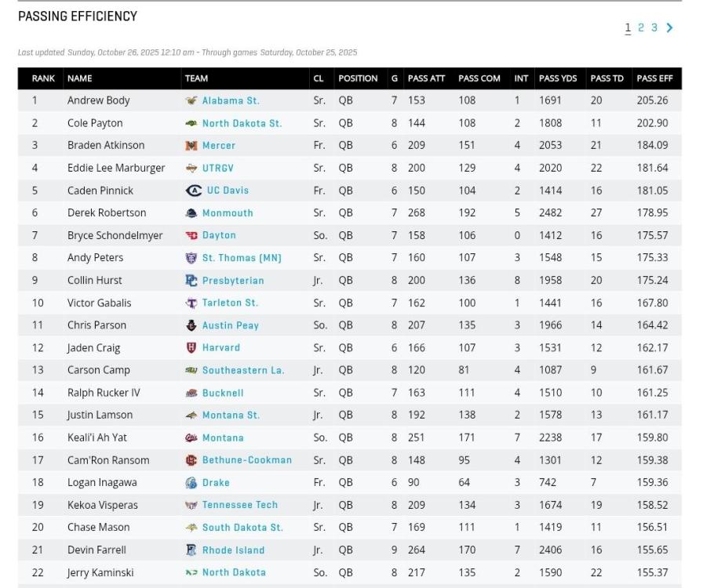703x588 pixels.
Task: Click the Dayton team logo icon
Action: [191, 235]
